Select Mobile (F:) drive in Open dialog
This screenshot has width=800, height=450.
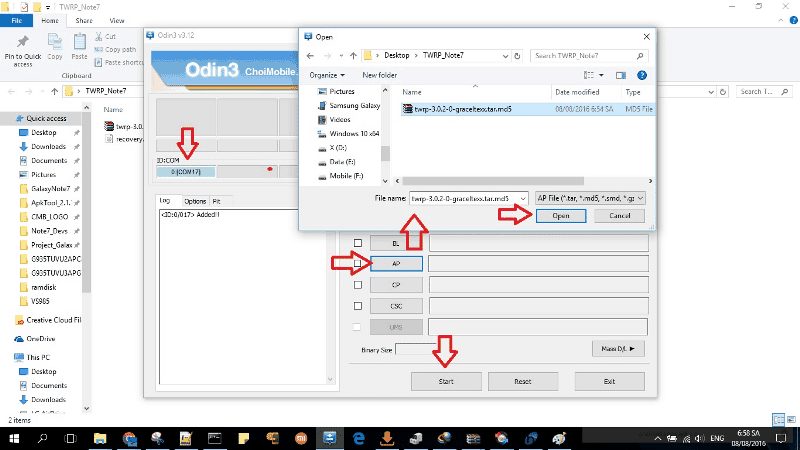click(341, 176)
